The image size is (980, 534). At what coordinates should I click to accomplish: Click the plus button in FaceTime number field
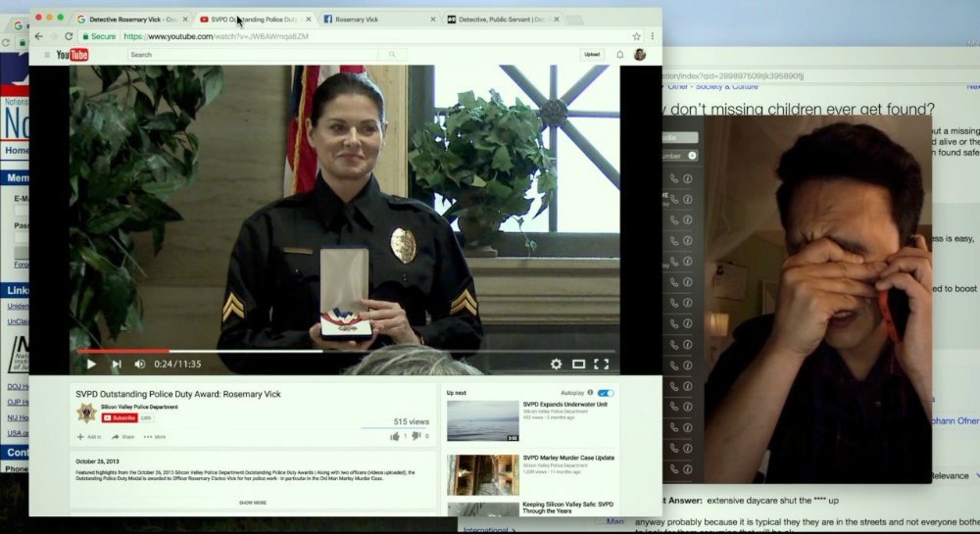(x=693, y=156)
